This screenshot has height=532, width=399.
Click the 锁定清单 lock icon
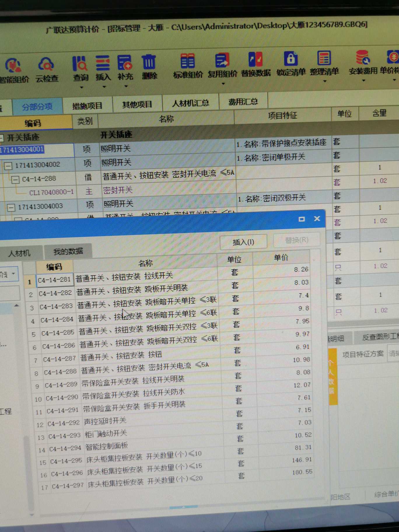pos(291,64)
